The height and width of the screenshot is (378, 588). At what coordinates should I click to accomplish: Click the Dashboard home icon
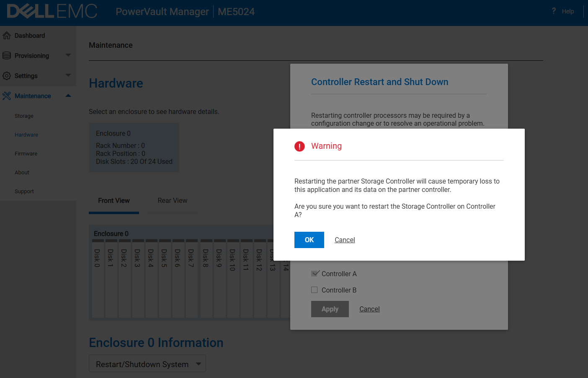[7, 35]
